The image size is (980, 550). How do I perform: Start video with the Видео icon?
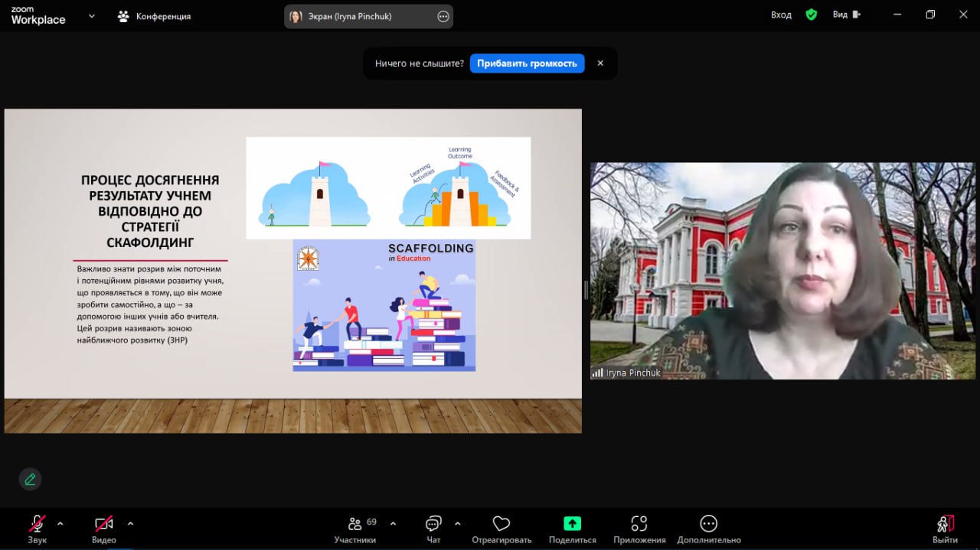coord(104,524)
